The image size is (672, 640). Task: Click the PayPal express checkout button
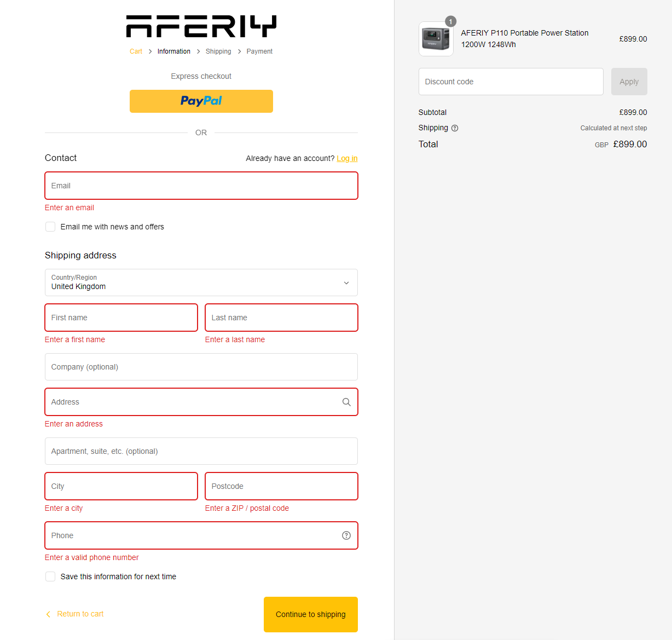pos(201,101)
